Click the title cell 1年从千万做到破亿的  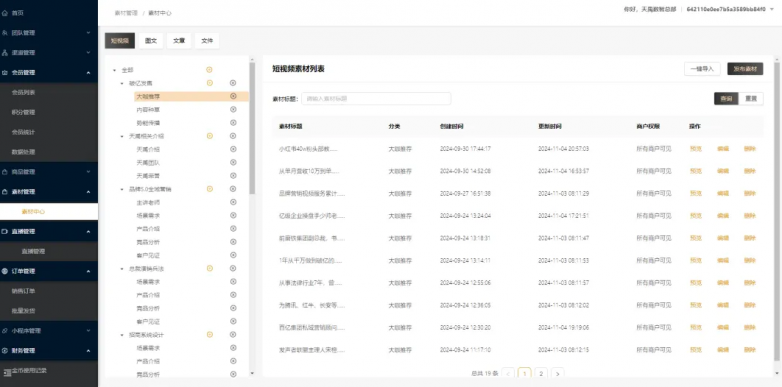pyautogui.click(x=309, y=260)
